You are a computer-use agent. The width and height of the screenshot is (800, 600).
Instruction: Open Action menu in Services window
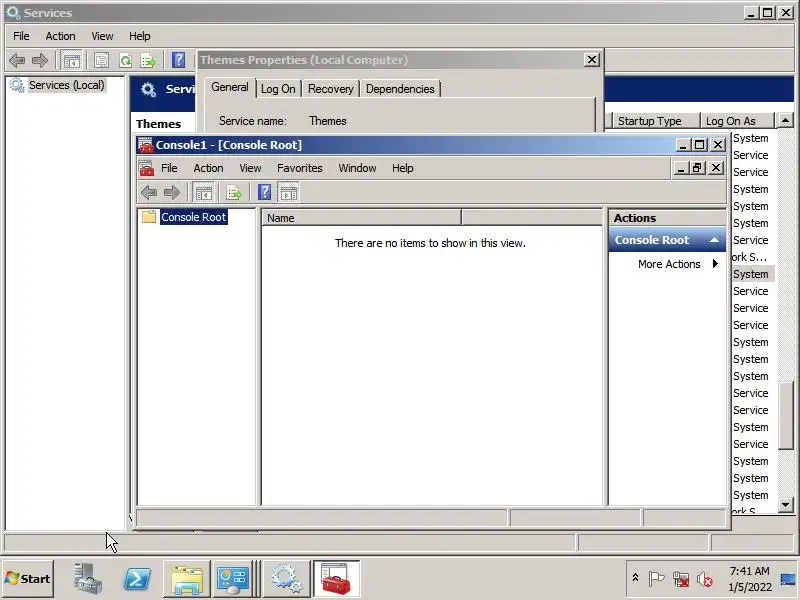[x=60, y=36]
